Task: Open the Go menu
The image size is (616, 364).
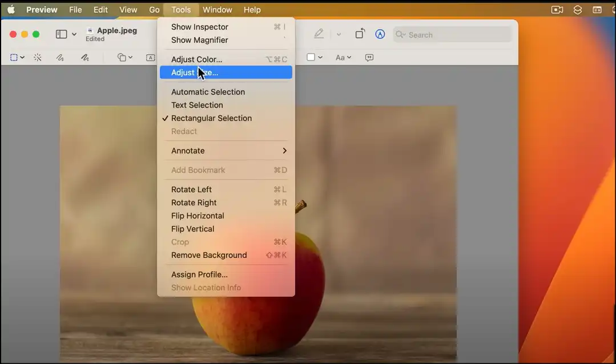Action: coord(154,10)
